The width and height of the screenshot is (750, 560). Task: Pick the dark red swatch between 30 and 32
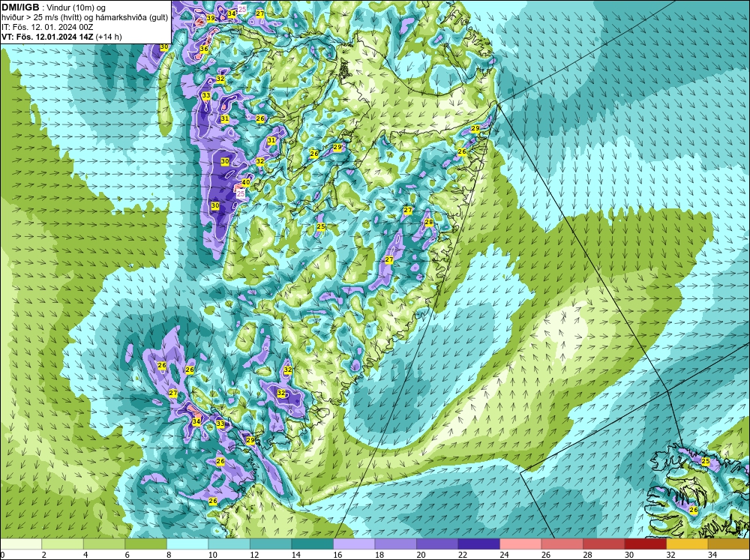(645, 544)
